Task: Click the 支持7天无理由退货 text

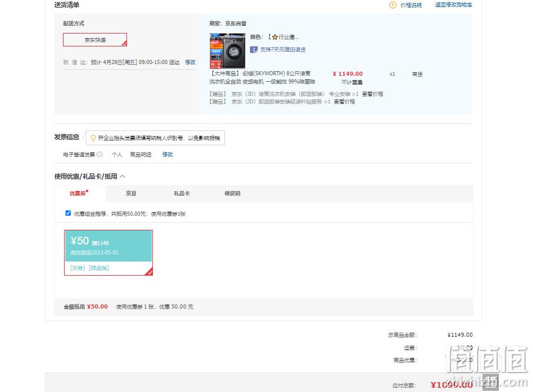Action: click(283, 49)
